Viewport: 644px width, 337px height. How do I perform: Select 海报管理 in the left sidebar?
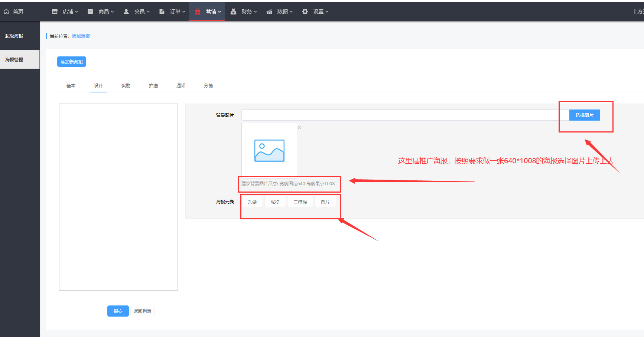(x=20, y=59)
